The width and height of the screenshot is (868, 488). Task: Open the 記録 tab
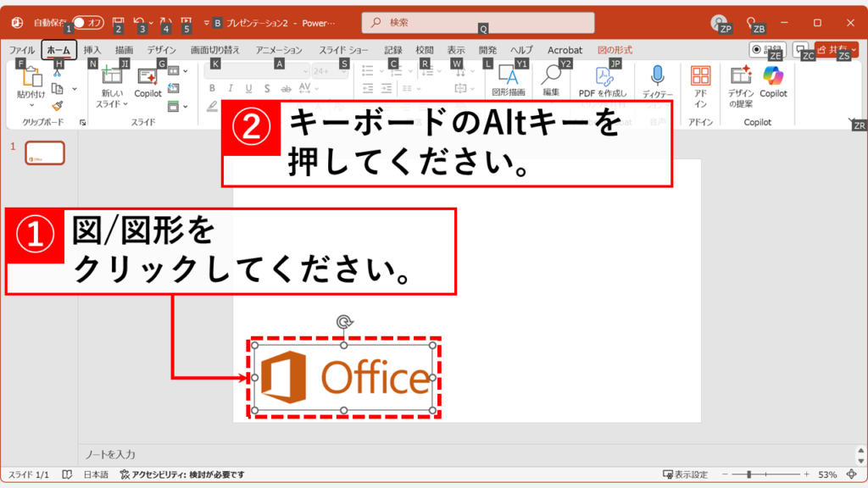(x=393, y=50)
